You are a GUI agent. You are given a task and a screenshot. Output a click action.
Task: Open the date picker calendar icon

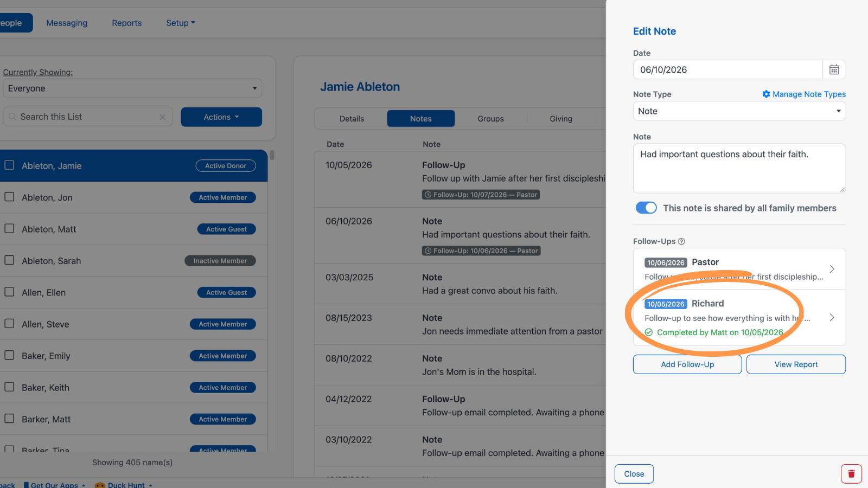point(834,69)
